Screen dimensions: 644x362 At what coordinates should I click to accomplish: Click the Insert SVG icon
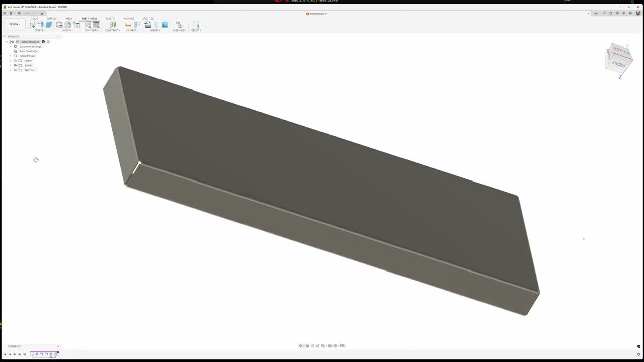coord(148,25)
